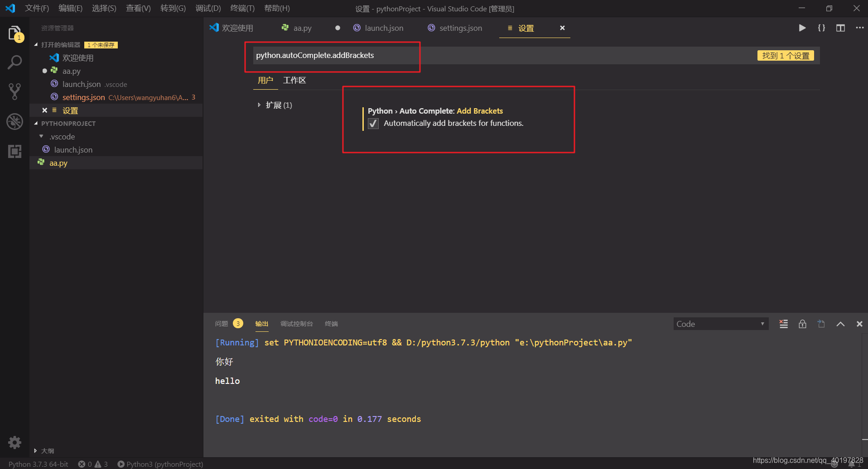868x469 pixels.
Task: Open aa.py in project tree
Action: (x=58, y=163)
